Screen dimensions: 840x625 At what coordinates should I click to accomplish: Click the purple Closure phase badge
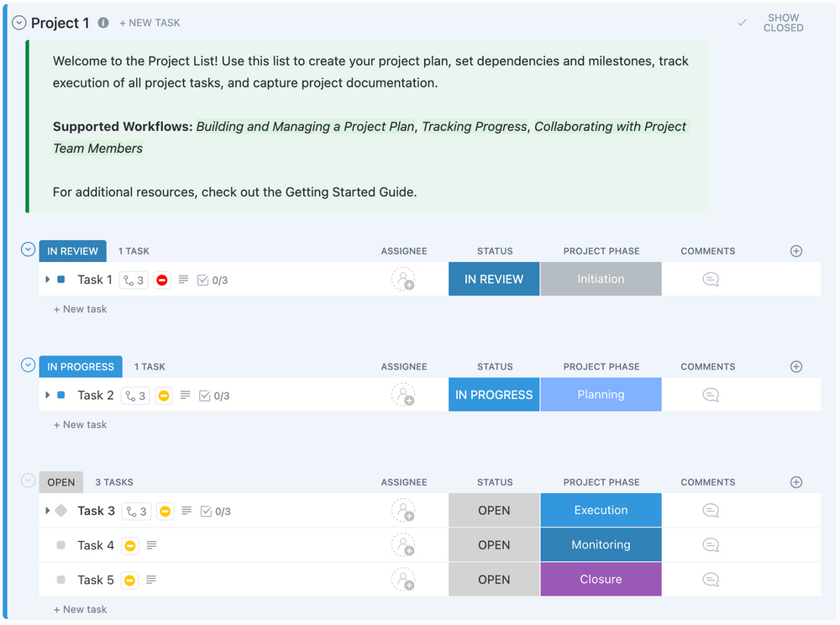[601, 579]
